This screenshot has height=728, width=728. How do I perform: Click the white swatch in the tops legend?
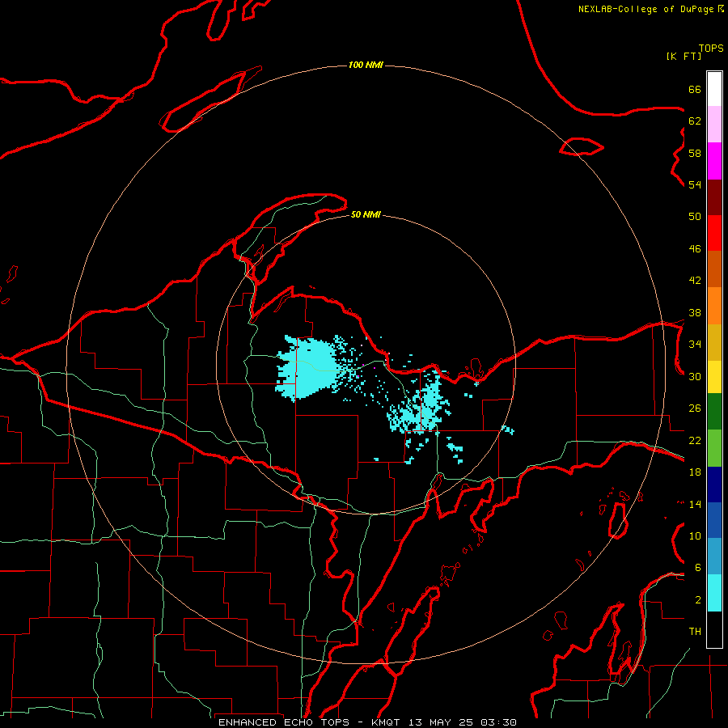click(x=714, y=89)
